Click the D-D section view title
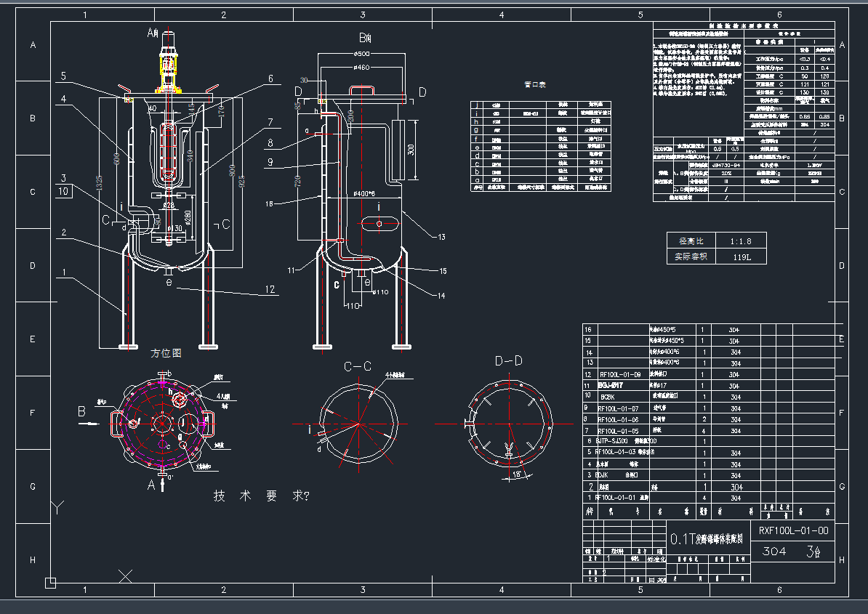868x614 pixels. pyautogui.click(x=508, y=361)
